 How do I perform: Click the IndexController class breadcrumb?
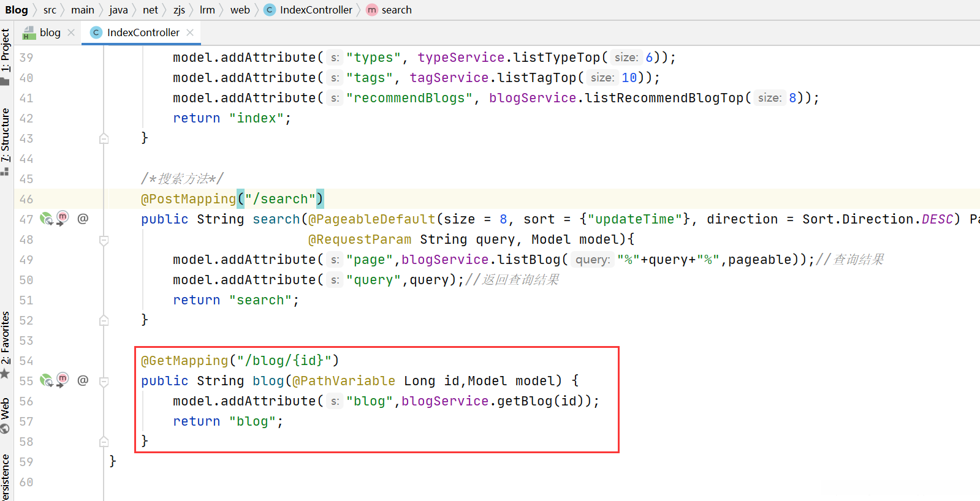[309, 10]
